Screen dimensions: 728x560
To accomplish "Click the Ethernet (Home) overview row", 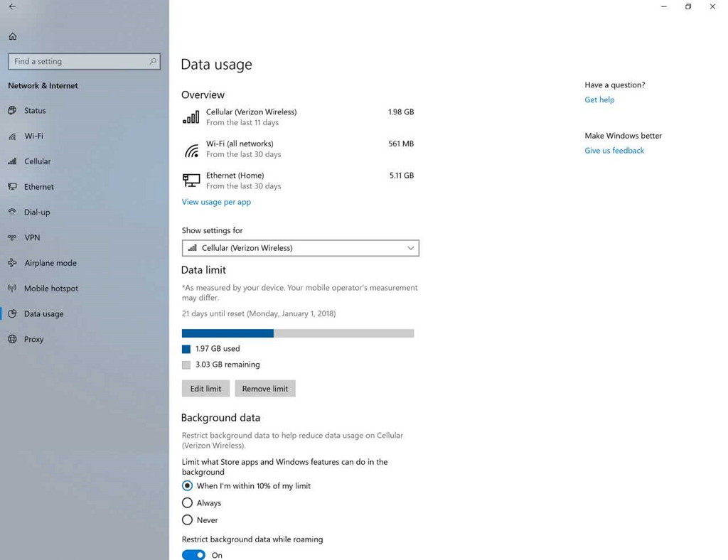I will [x=298, y=181].
